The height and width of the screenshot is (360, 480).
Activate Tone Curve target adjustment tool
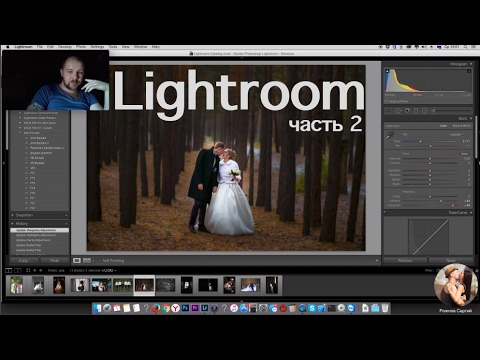[x=387, y=220]
